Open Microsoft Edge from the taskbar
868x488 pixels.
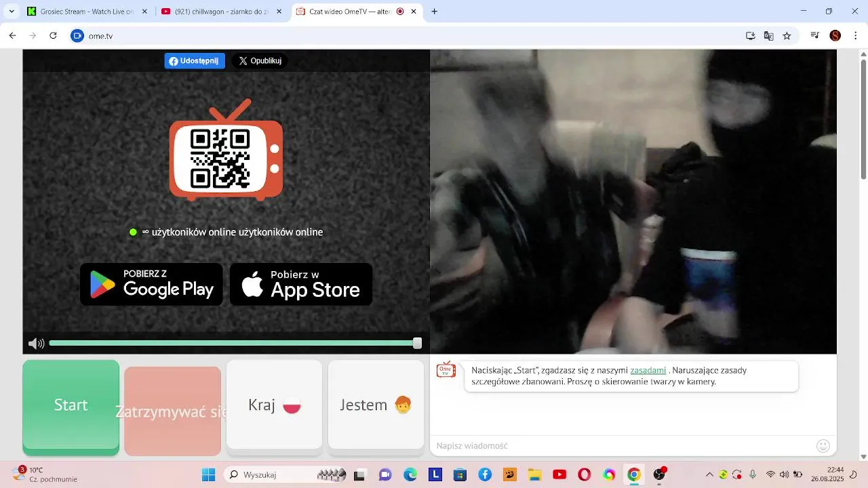coord(410,474)
